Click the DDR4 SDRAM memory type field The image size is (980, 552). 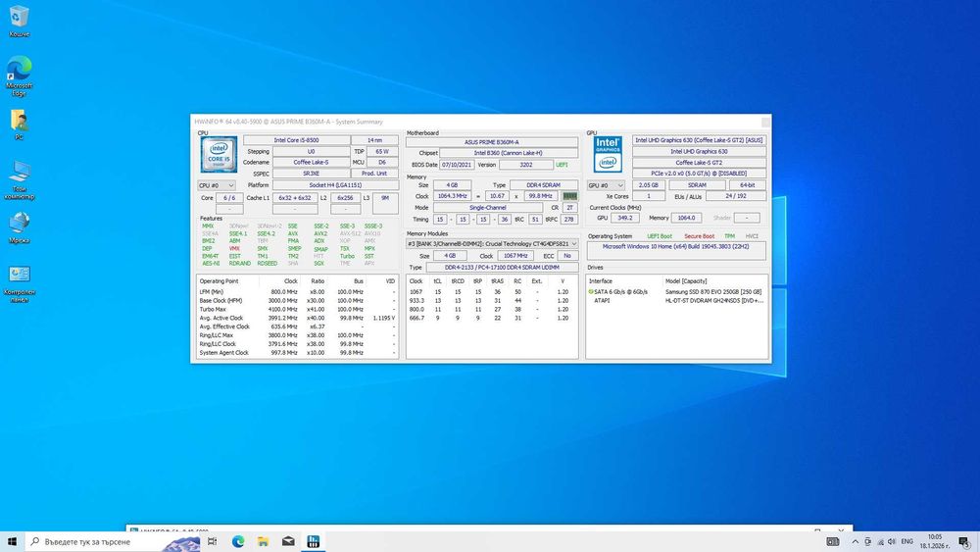[x=544, y=185]
